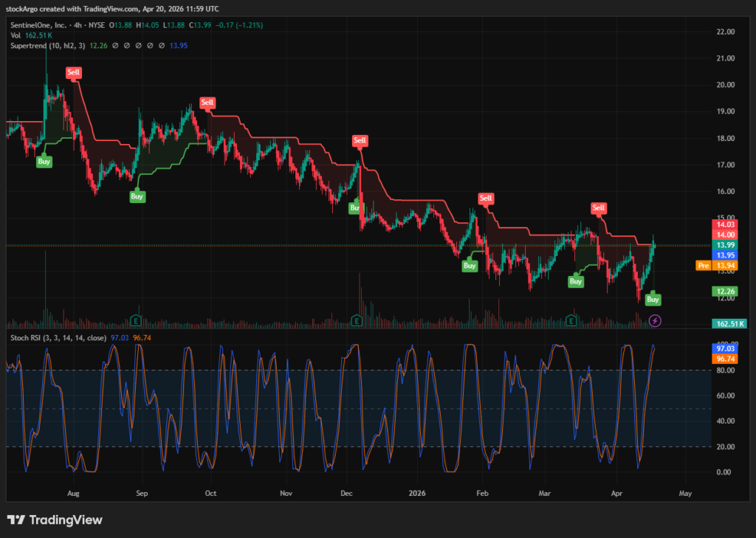This screenshot has width=756, height=538.
Task: Click the -0.17 (-1.21%) change value
Action: click(x=239, y=25)
